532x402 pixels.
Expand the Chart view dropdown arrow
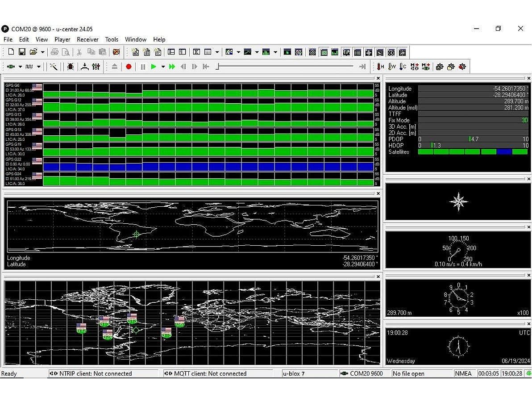click(257, 52)
